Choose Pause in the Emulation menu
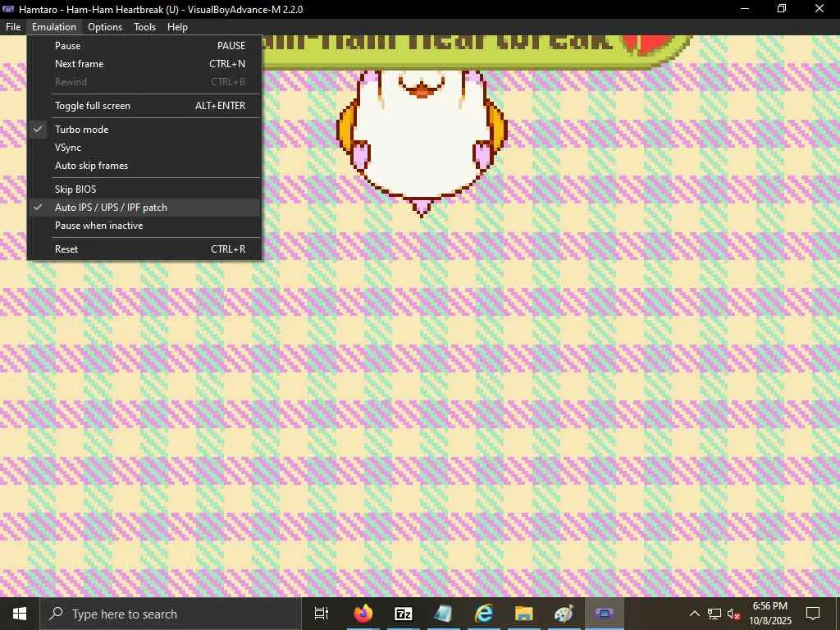Viewport: 840px width, 630px height. click(x=144, y=46)
